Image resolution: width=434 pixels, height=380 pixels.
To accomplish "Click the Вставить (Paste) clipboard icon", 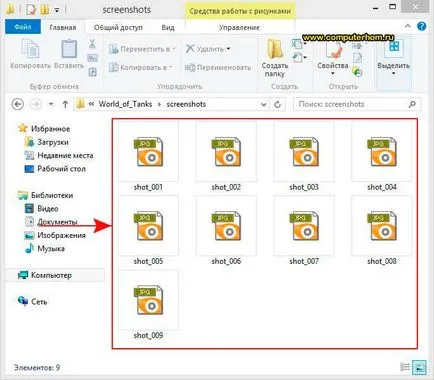I will coord(69,49).
